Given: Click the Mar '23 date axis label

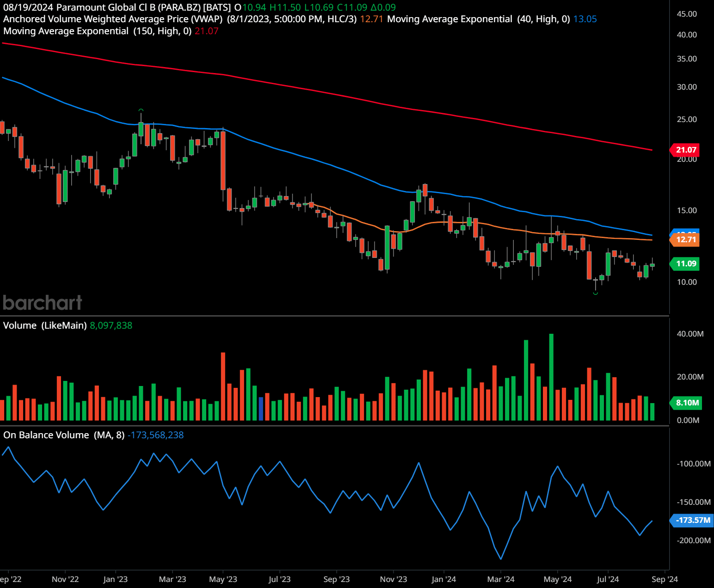Looking at the screenshot, I should [172, 579].
